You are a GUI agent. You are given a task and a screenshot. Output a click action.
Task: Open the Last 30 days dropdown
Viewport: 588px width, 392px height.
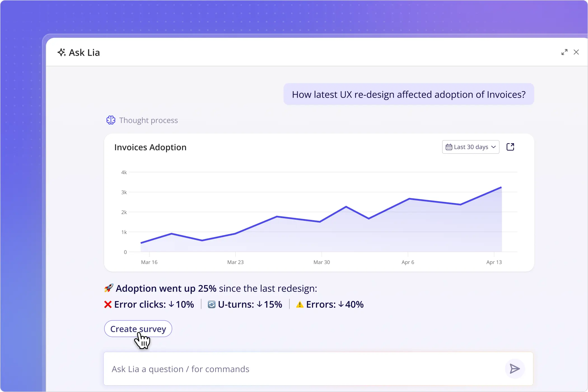(471, 147)
